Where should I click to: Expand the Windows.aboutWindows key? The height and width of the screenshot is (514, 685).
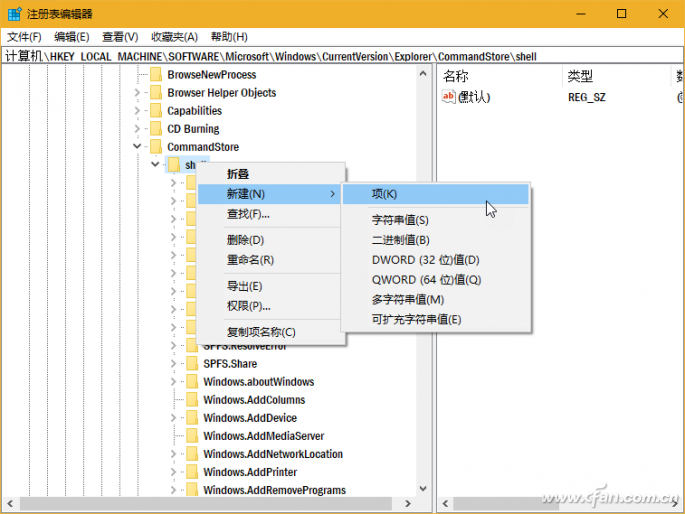coord(173,382)
